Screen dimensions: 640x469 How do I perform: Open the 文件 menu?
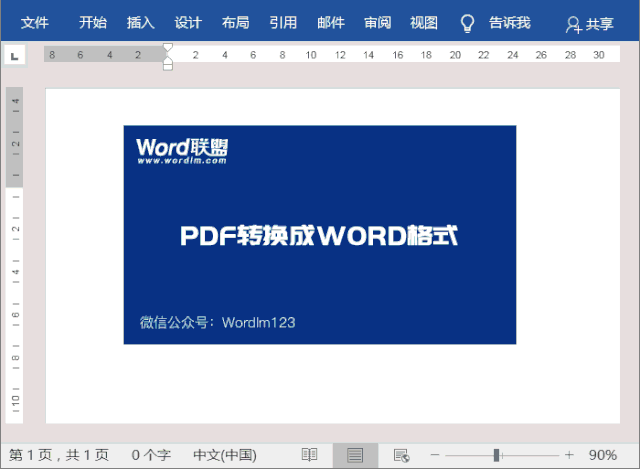35,23
